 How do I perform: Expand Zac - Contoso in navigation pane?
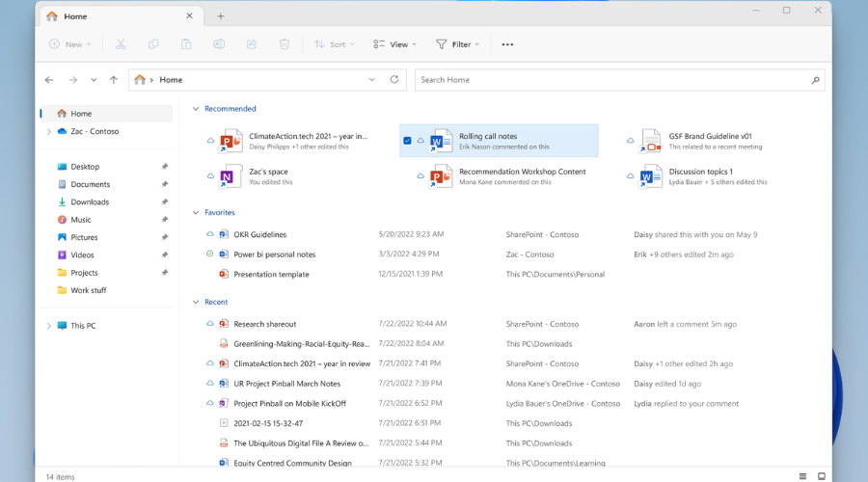coord(49,132)
